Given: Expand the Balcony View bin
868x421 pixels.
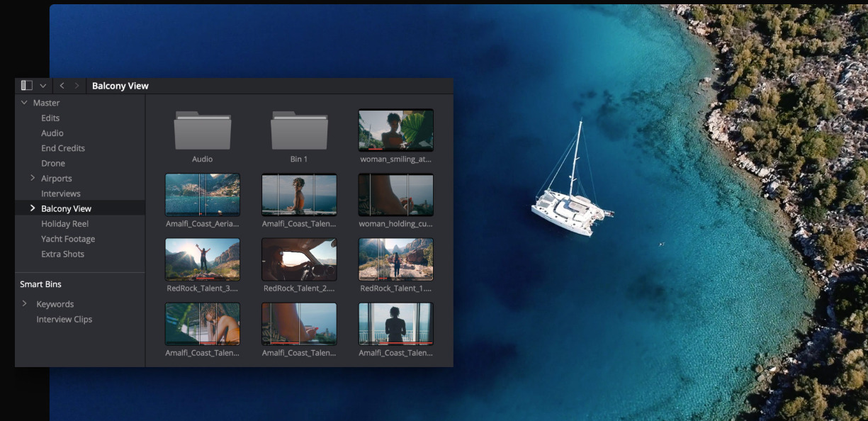Looking at the screenshot, I should (33, 208).
